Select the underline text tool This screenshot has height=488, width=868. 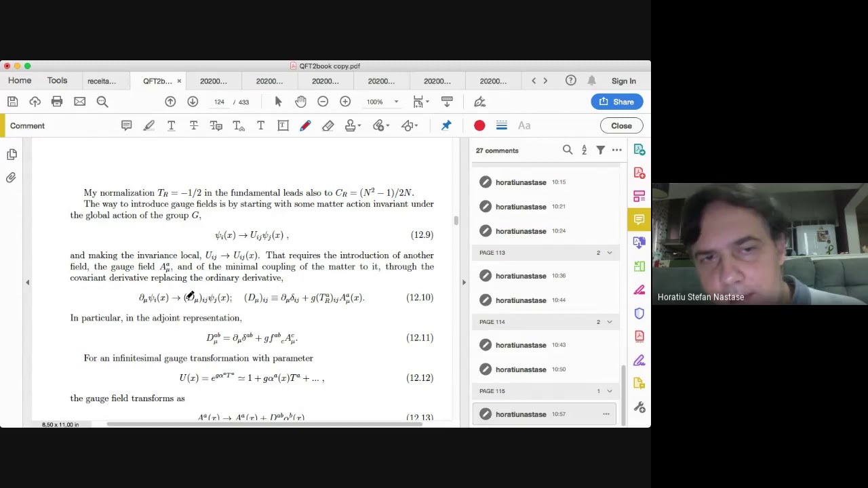171,125
